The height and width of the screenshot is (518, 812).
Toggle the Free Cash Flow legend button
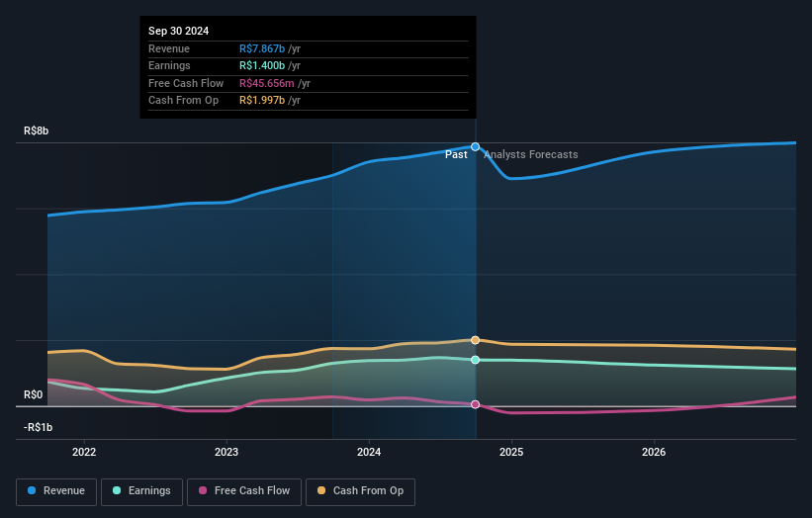coord(244,491)
